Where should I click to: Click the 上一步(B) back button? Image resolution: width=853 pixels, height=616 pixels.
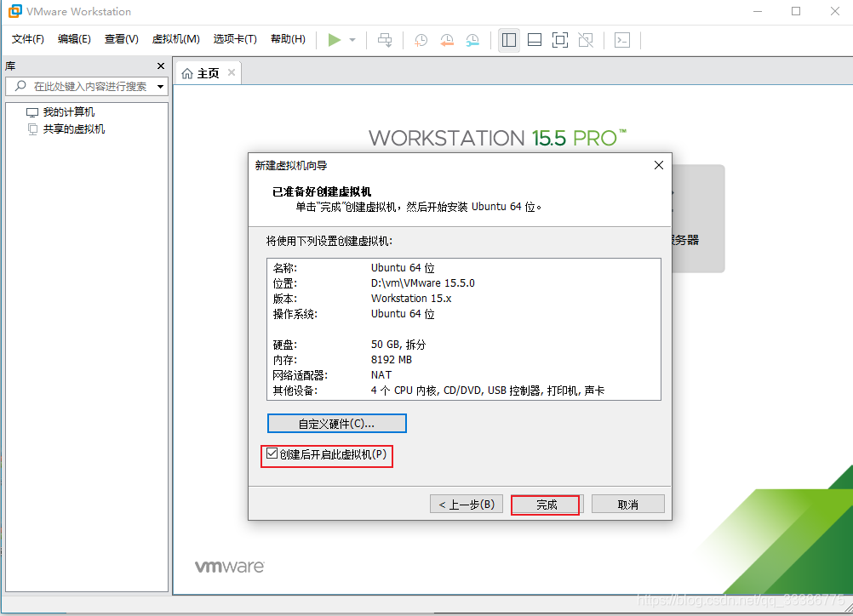[x=467, y=505]
